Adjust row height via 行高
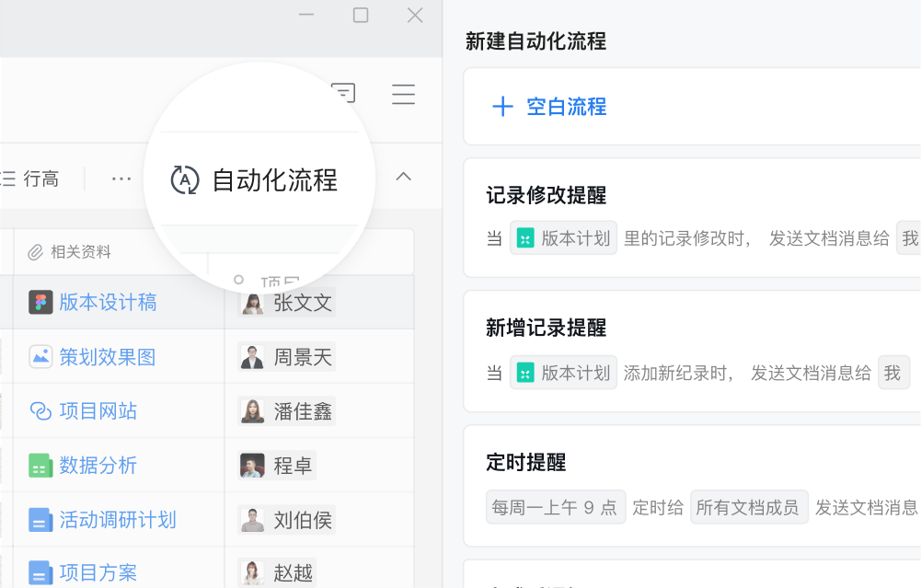Image resolution: width=921 pixels, height=588 pixels. pos(31,179)
